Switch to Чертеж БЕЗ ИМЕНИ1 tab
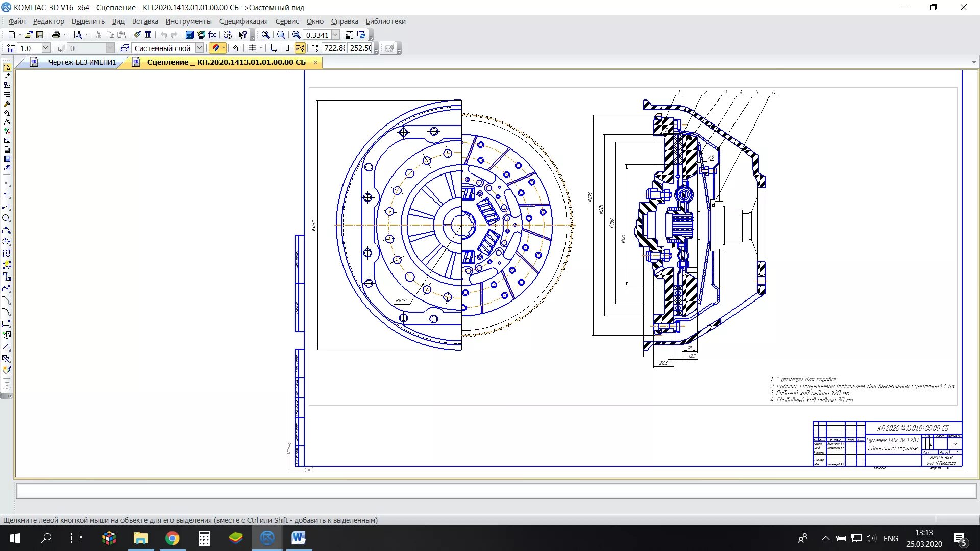 coord(82,62)
